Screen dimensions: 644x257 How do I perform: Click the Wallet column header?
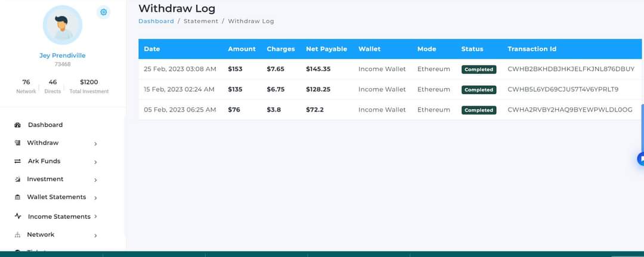pyautogui.click(x=370, y=49)
